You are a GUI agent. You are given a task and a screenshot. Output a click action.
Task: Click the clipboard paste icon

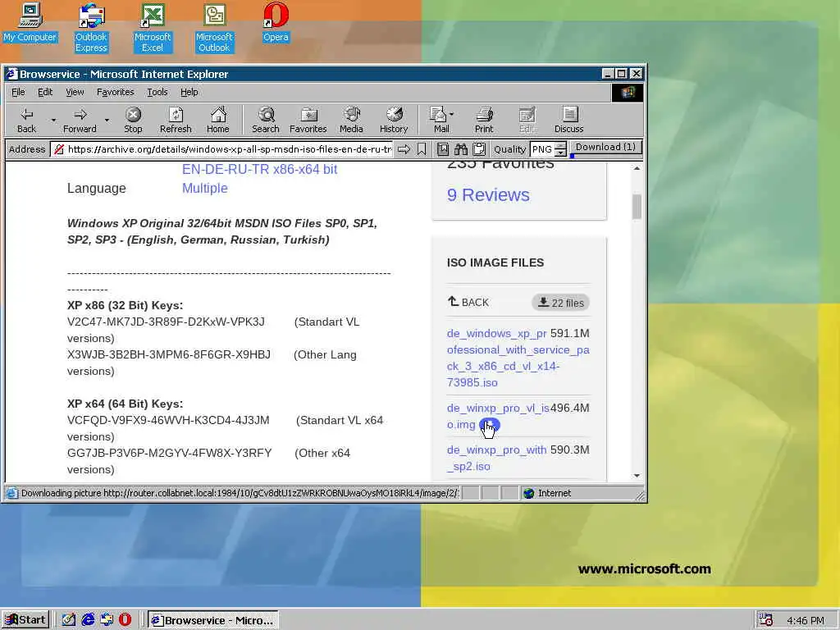pyautogui.click(x=479, y=149)
